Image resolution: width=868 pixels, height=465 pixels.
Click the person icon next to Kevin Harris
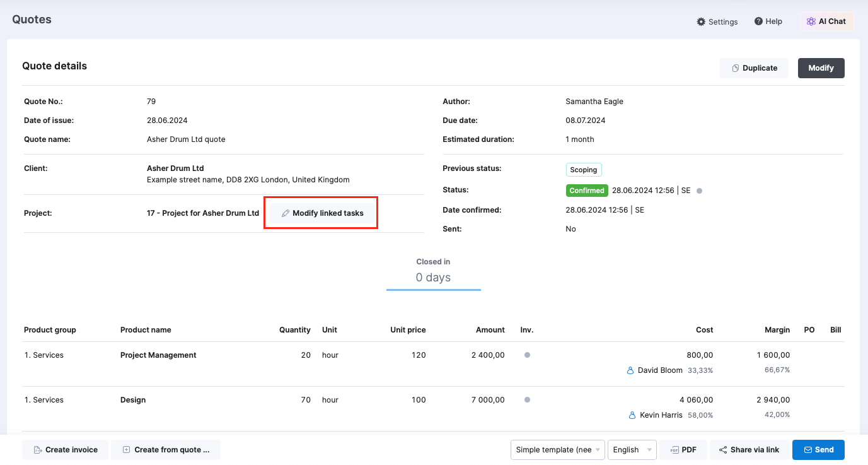(632, 415)
